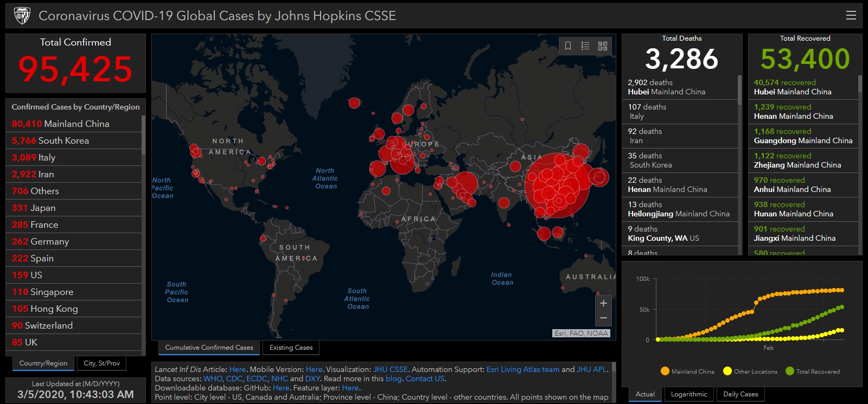Open the WHO data source link
The image size is (868, 404).
click(x=213, y=379)
